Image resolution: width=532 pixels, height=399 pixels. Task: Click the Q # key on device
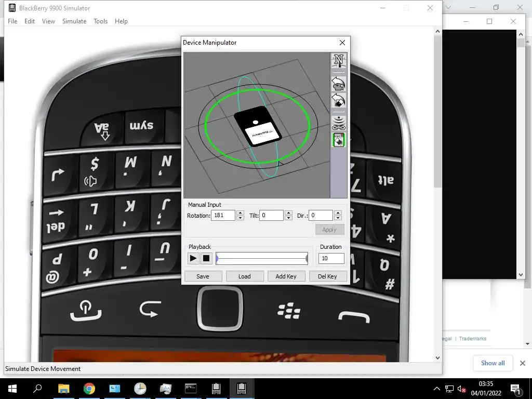386,273
